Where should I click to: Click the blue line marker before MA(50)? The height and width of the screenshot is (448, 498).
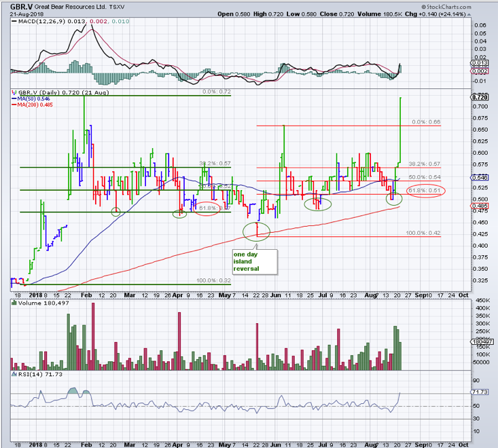point(14,98)
